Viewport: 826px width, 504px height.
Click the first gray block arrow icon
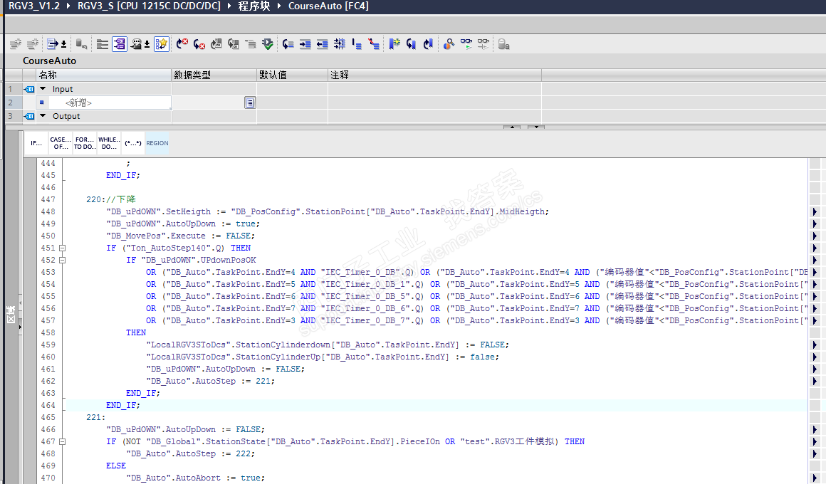216,44
